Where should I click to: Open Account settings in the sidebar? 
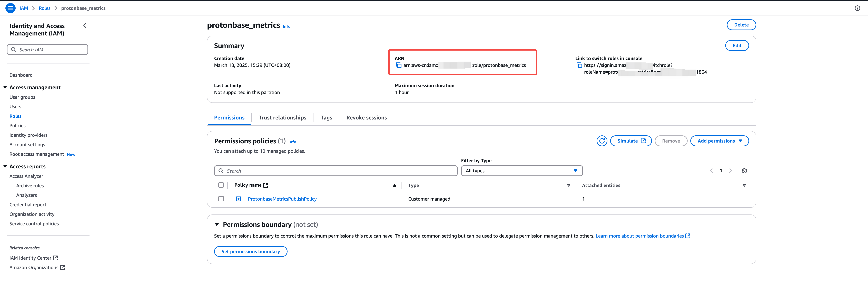click(27, 145)
